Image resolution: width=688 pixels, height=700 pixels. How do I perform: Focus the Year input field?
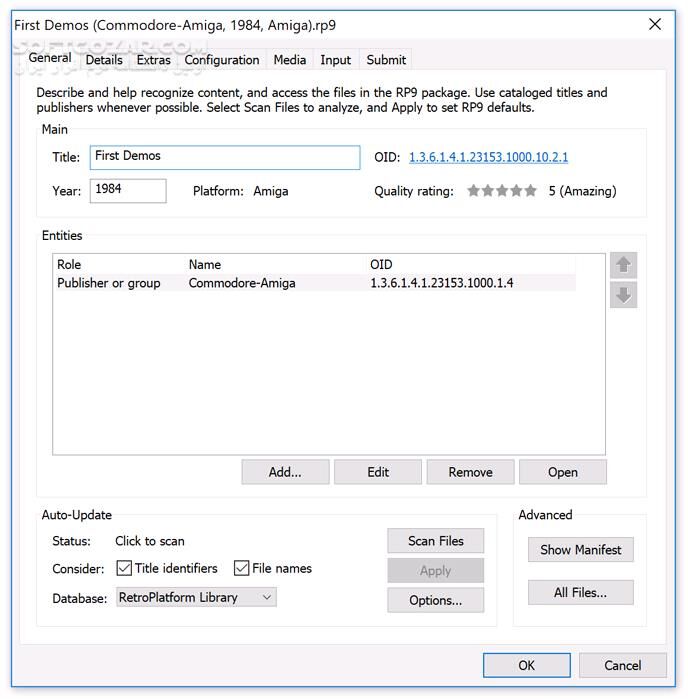128,190
